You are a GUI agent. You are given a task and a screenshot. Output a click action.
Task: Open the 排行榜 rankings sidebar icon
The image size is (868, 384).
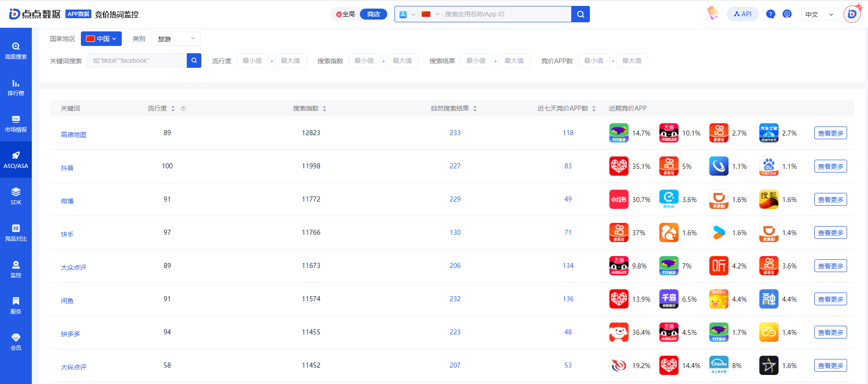pos(16,87)
